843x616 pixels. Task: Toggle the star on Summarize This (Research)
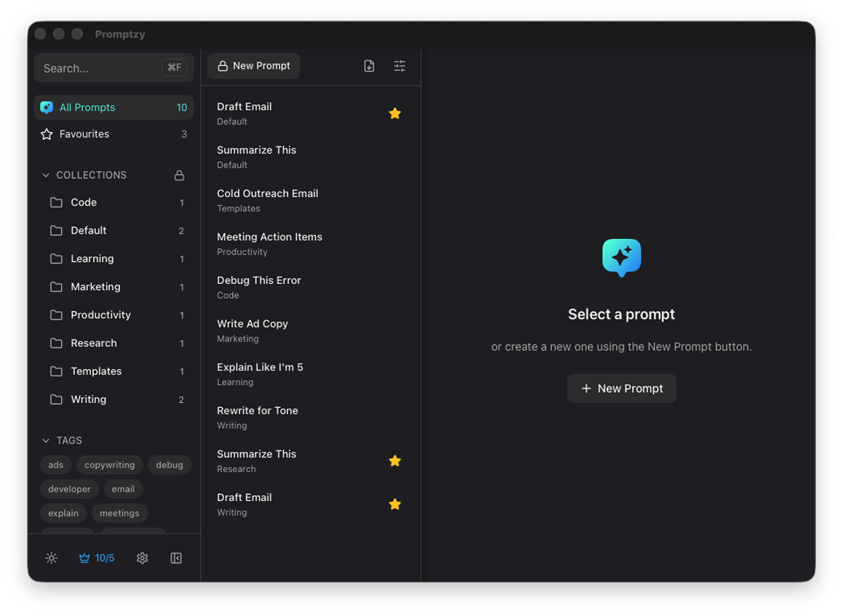tap(395, 461)
